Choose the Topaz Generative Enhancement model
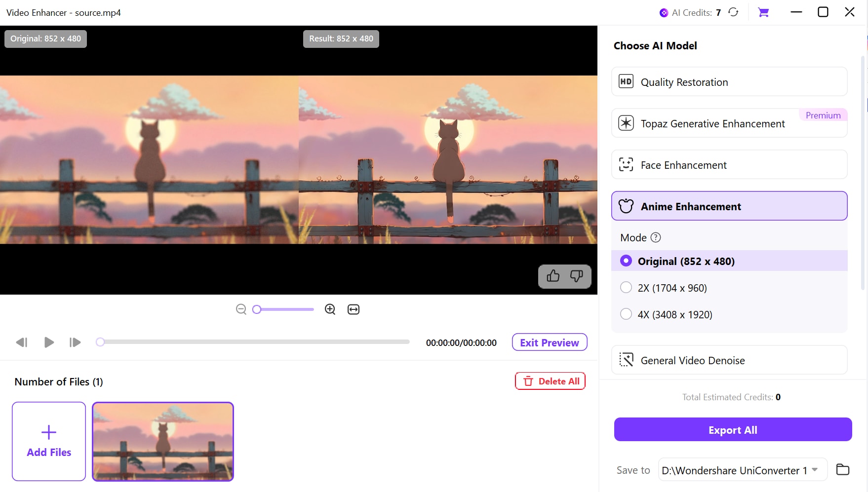This screenshot has height=492, width=868. [x=729, y=123]
